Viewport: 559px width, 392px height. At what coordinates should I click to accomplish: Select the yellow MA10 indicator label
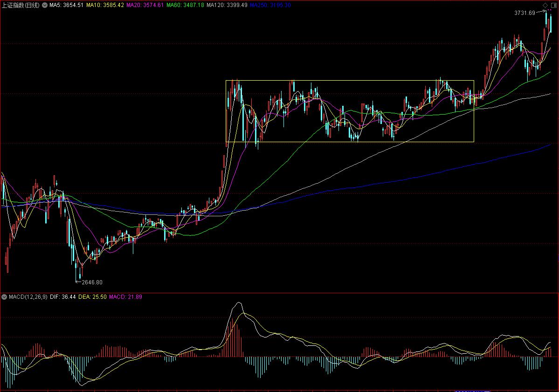point(108,5)
